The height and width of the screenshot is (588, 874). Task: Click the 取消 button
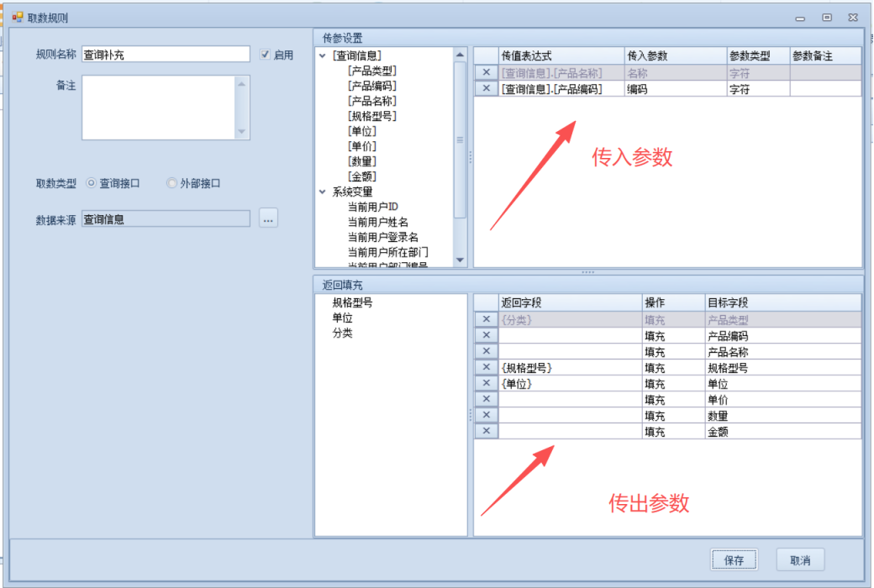tap(800, 559)
